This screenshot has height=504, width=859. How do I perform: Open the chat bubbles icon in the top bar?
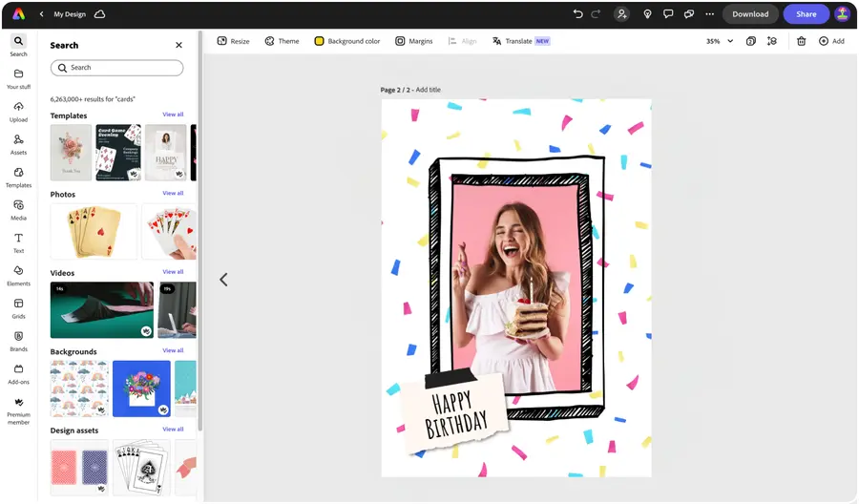click(689, 14)
